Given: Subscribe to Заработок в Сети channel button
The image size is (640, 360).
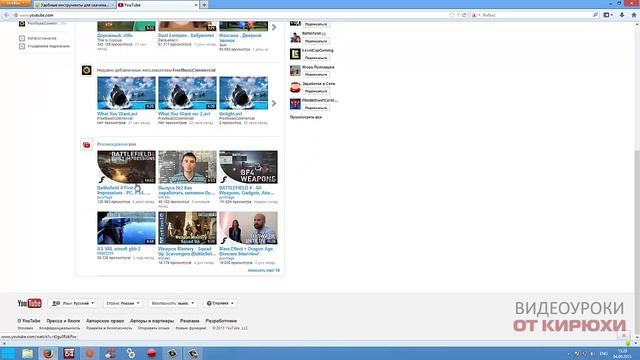Looking at the screenshot, I should click(316, 91).
